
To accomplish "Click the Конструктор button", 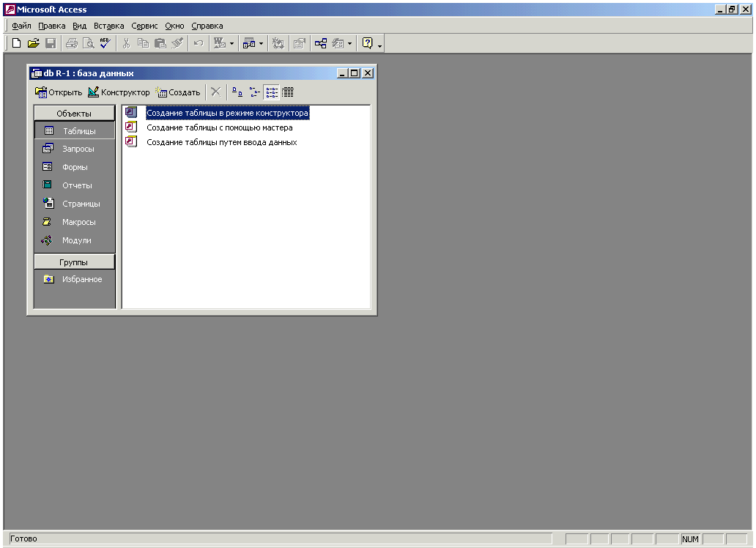I will point(119,92).
